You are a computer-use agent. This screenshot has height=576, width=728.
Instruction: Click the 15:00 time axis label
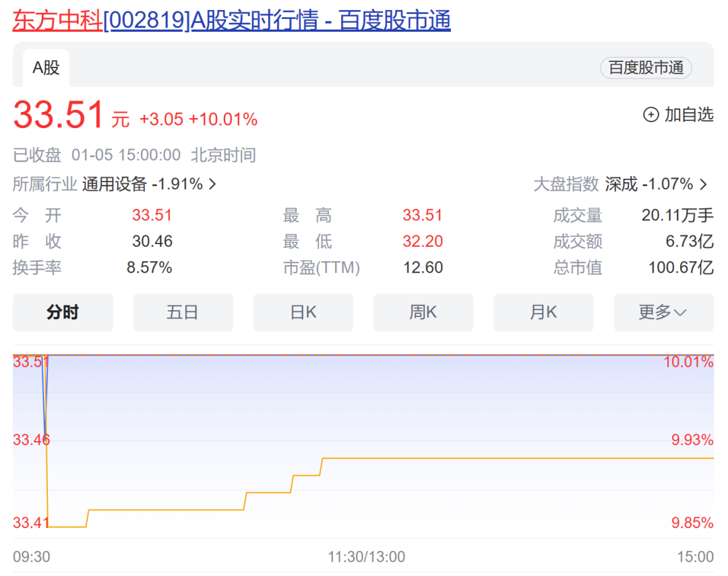click(695, 556)
